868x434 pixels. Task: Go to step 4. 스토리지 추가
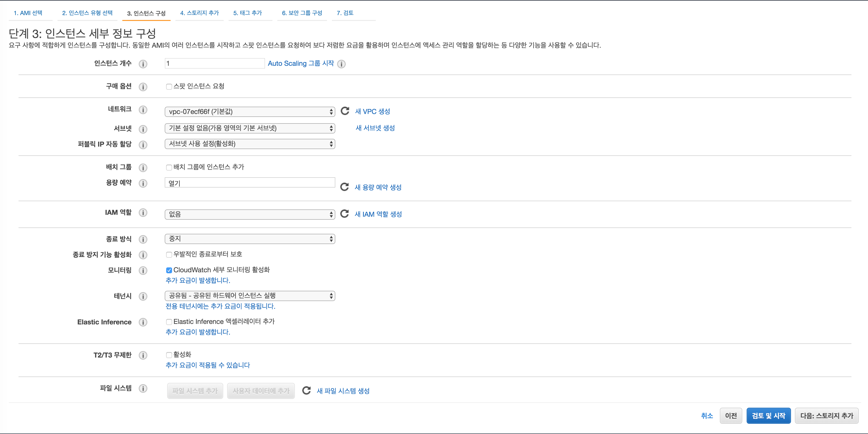(x=200, y=13)
